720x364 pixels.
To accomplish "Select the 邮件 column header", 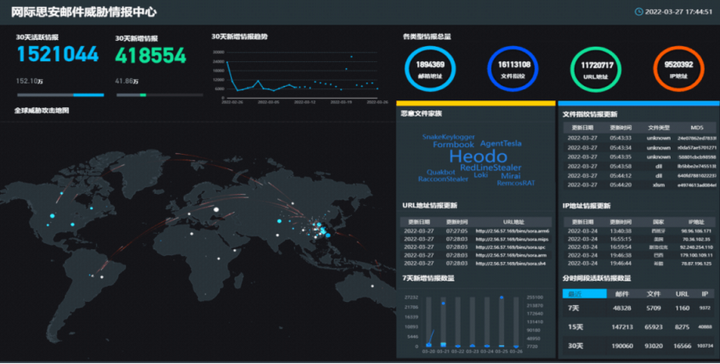I will 622,294.
